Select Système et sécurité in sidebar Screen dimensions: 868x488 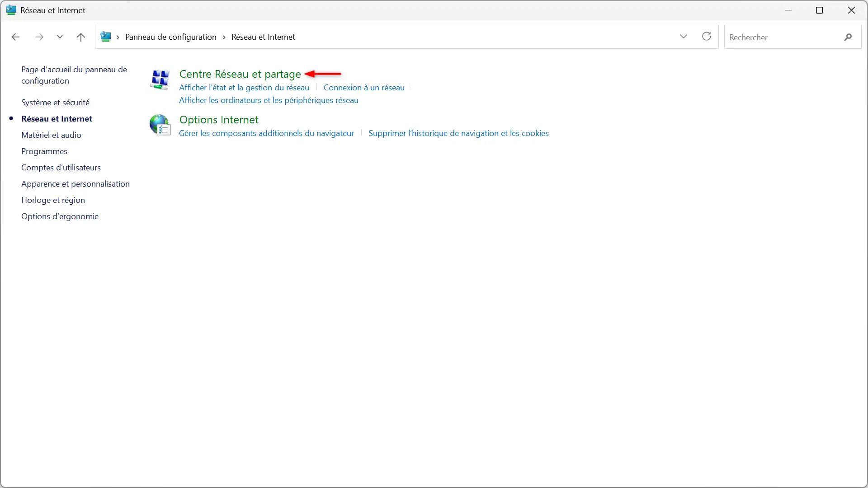tap(56, 103)
